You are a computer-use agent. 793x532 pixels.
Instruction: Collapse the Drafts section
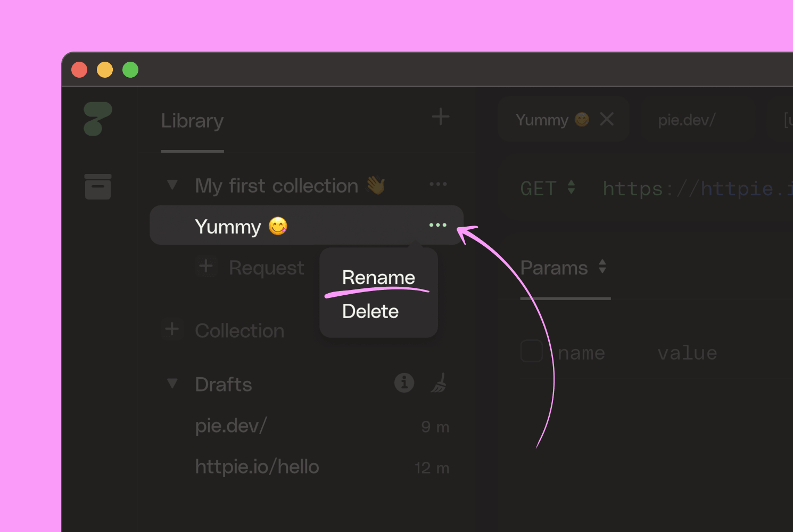click(172, 383)
